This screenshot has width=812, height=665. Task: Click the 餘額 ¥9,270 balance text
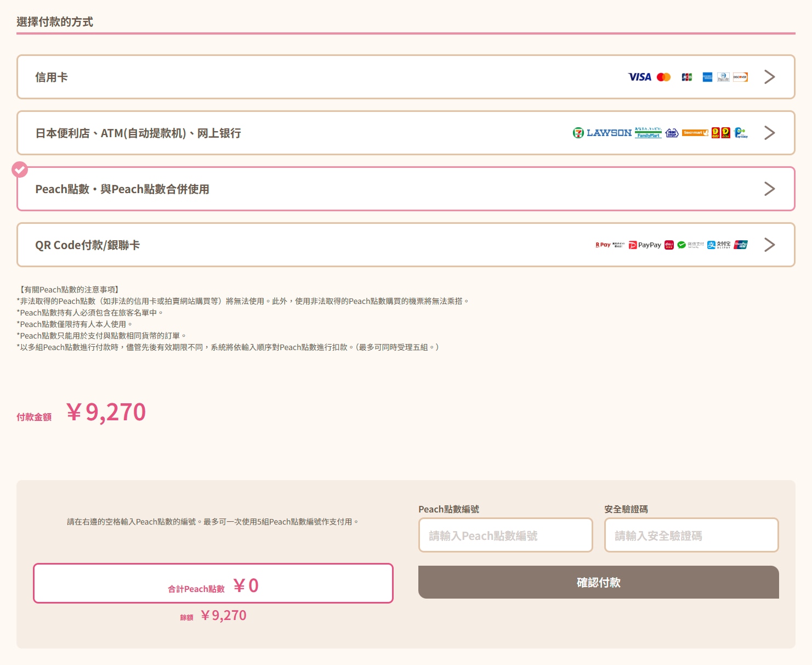213,616
